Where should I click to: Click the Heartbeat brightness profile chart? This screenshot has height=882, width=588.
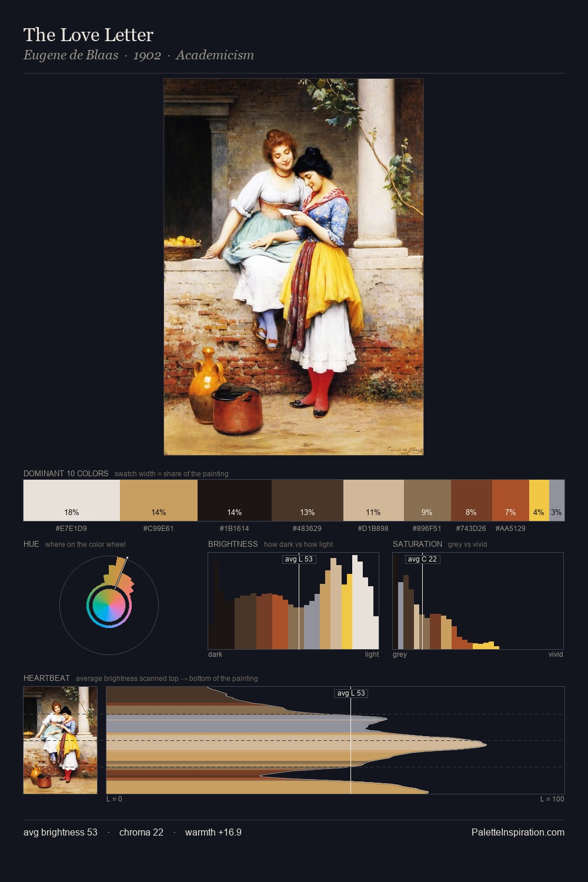335,740
